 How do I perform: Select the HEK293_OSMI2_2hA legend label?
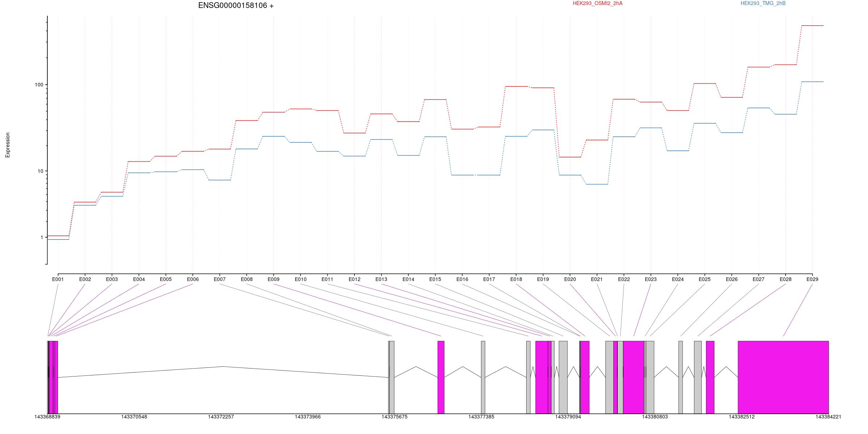[x=597, y=3]
